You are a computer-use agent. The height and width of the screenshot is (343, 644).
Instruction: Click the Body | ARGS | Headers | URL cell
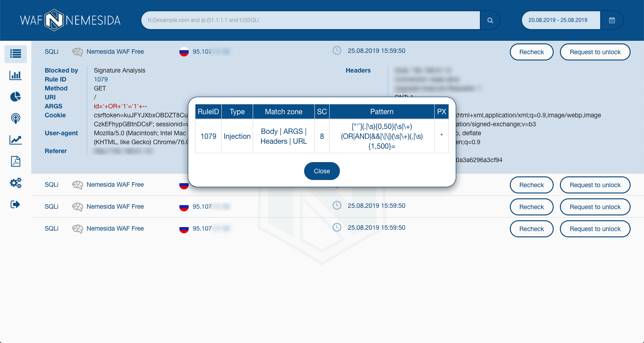point(284,136)
